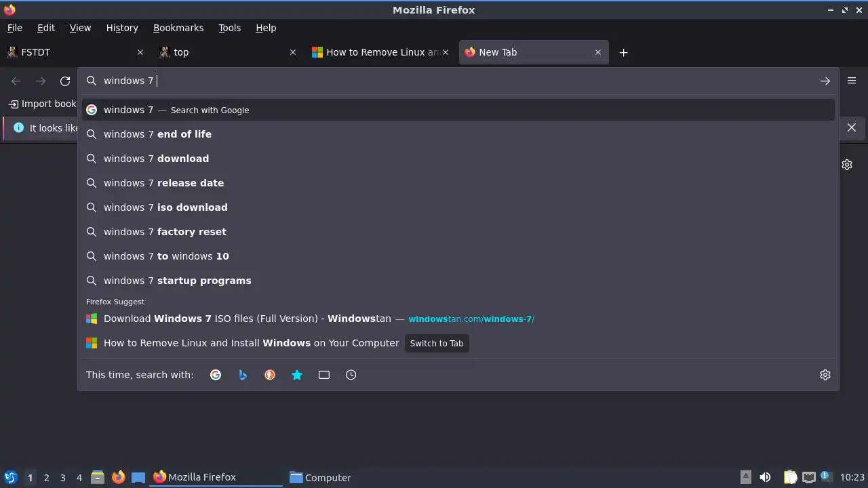Screen dimensions: 868x488
Task: Search this time with Bing icon
Action: [x=243, y=375]
